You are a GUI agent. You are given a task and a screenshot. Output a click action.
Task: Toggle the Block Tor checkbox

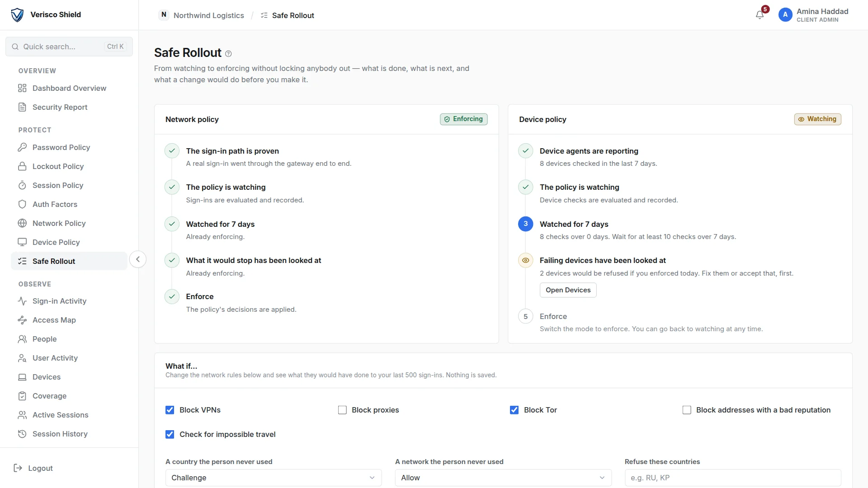click(x=514, y=410)
